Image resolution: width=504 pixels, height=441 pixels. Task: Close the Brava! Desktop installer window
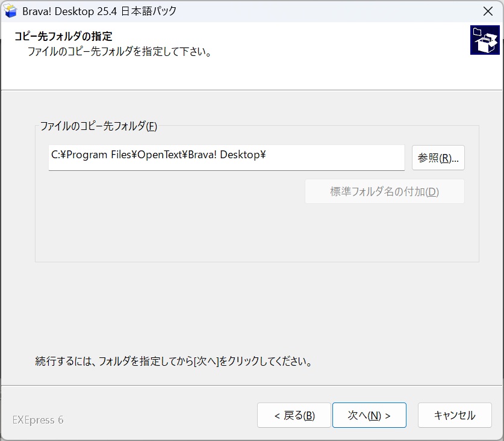487,11
